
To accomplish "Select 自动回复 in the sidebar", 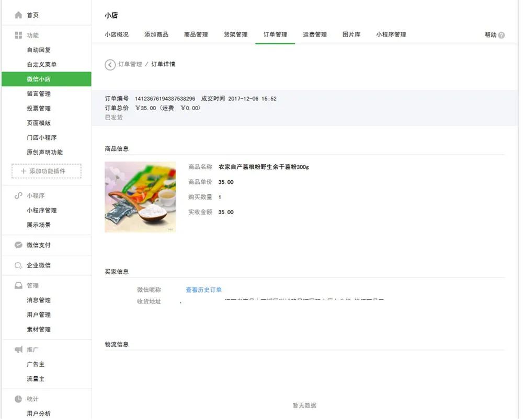I will pos(39,50).
